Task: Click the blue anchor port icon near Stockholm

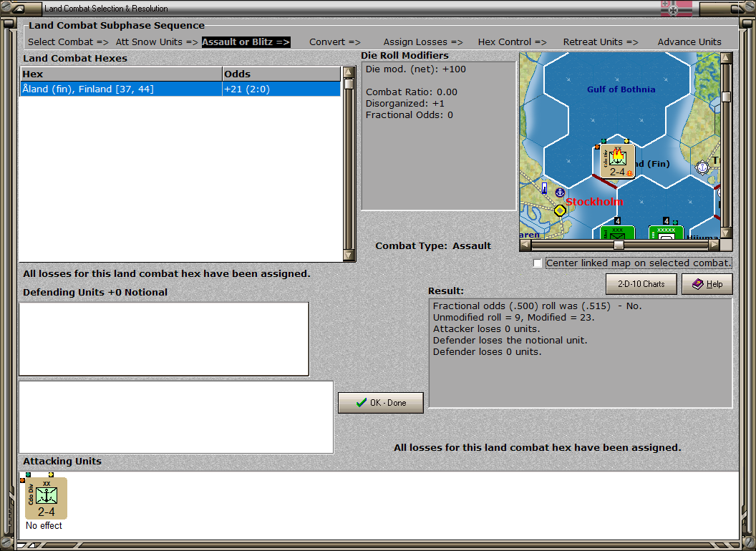Action: point(560,192)
